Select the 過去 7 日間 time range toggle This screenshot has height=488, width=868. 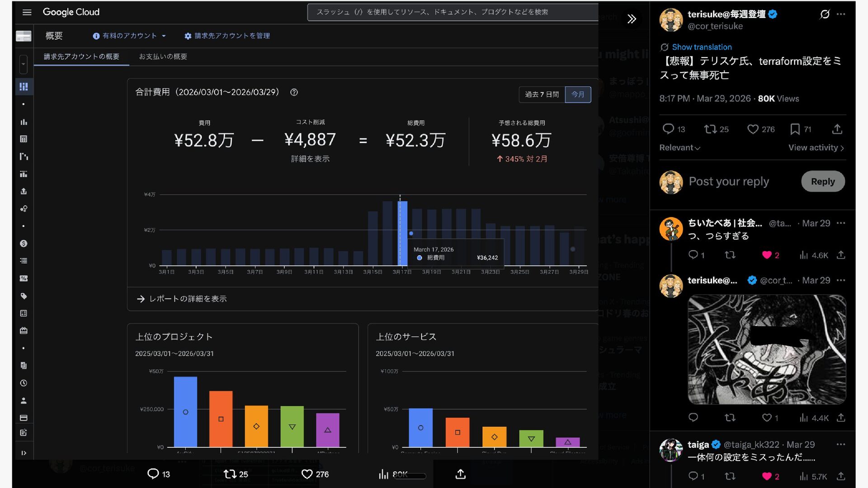[x=542, y=94]
